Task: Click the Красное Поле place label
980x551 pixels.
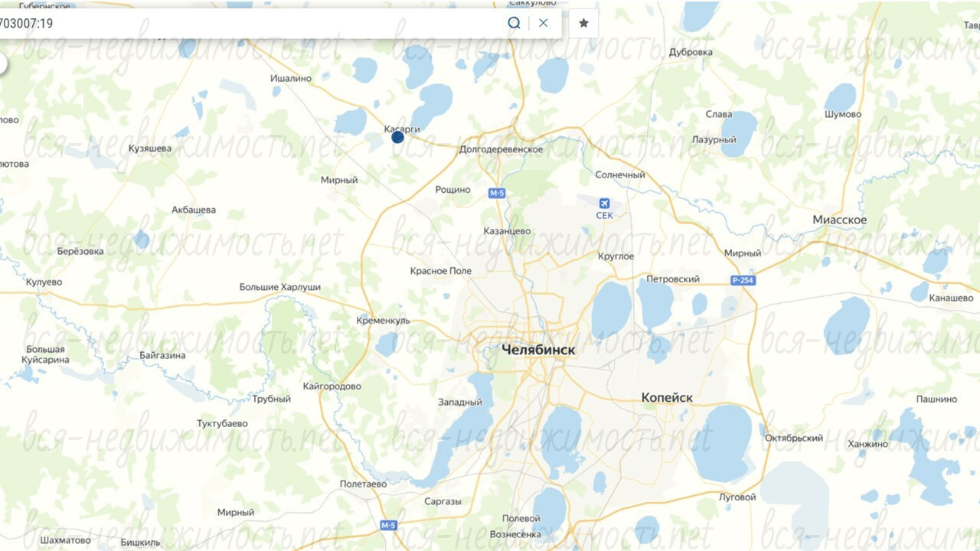Action: (441, 271)
